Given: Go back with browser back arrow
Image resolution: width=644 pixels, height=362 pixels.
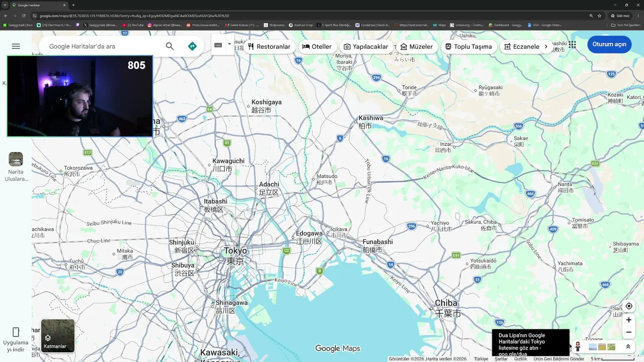Looking at the screenshot, I should (x=6, y=16).
